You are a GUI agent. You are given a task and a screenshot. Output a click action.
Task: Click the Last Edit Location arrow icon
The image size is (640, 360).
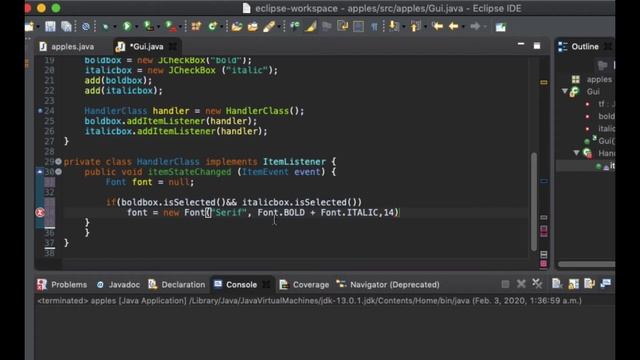click(x=437, y=27)
